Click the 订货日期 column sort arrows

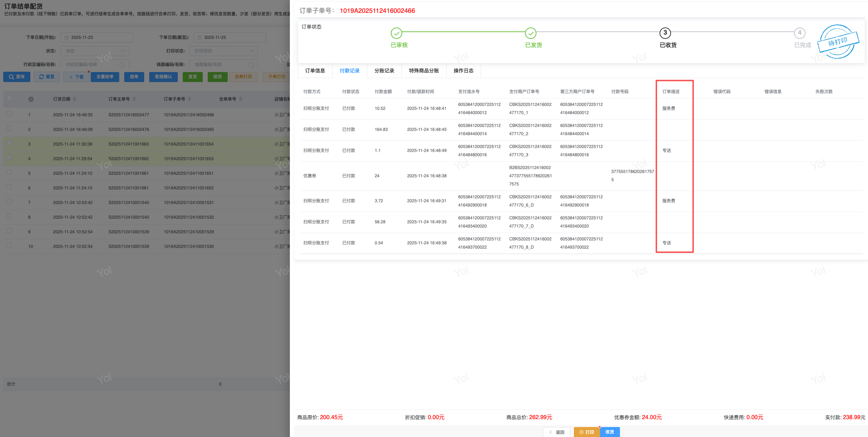click(75, 99)
